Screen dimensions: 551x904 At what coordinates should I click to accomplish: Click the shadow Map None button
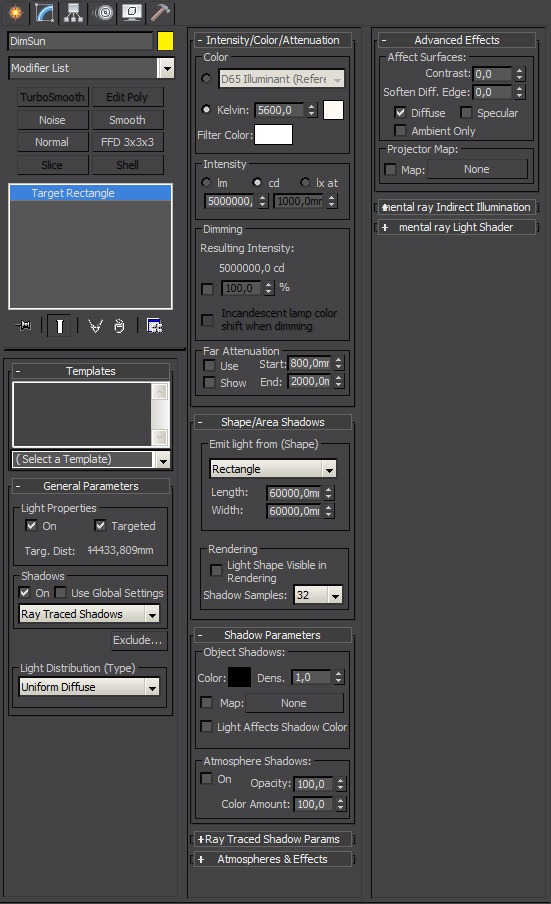pos(294,703)
